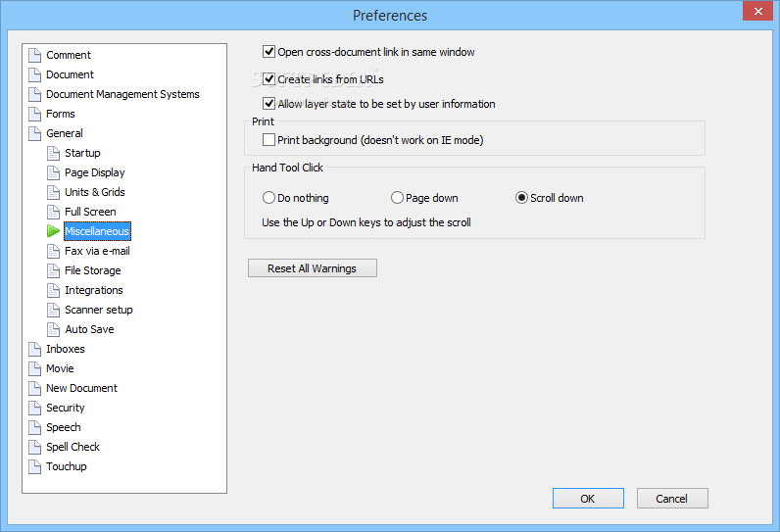
Task: Open Document Management Systems preferences
Action: (x=122, y=94)
